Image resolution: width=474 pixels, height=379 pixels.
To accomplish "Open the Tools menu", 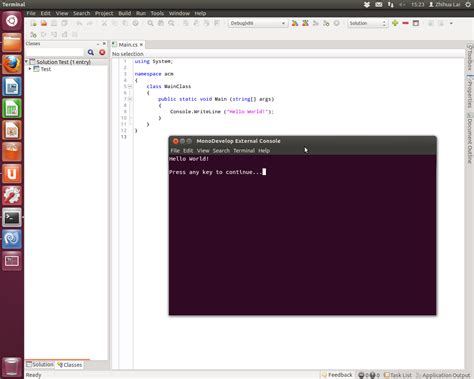I will coord(157,13).
